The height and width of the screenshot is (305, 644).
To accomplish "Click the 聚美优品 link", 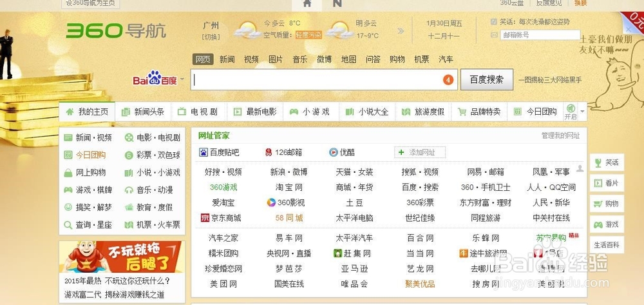I will [420, 284].
